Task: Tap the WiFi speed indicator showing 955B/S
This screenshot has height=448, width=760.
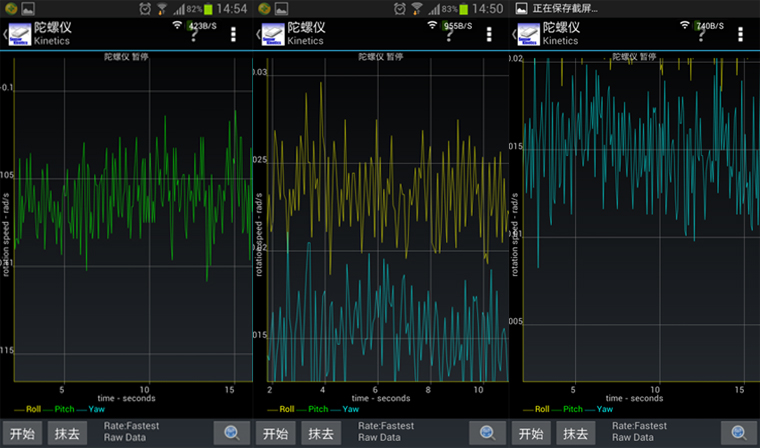Action: (450, 26)
